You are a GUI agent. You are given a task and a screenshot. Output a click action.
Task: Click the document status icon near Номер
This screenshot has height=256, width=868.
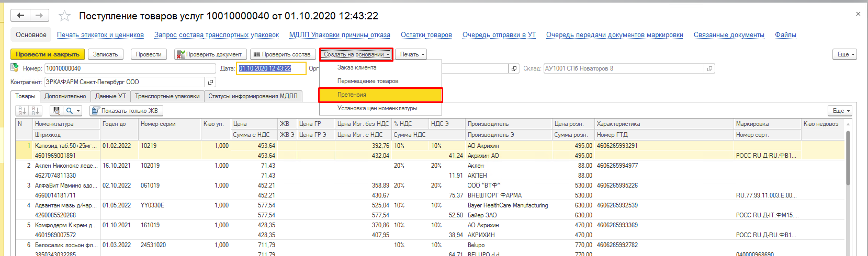pos(15,68)
